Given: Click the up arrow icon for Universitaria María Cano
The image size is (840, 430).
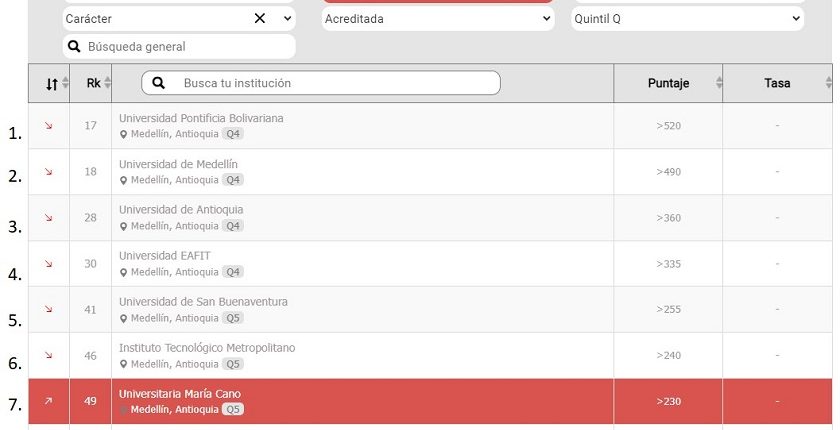Looking at the screenshot, I should click(x=49, y=401).
